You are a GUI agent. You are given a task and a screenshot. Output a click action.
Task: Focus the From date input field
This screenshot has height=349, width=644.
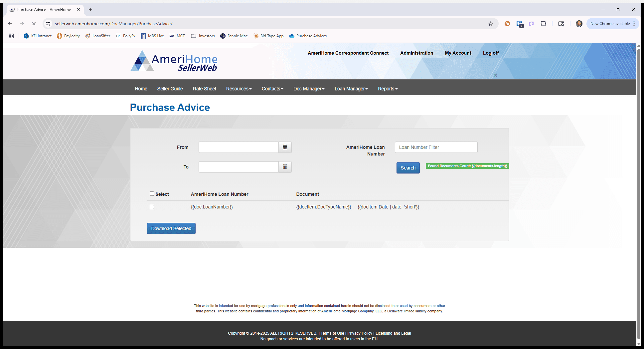239,147
